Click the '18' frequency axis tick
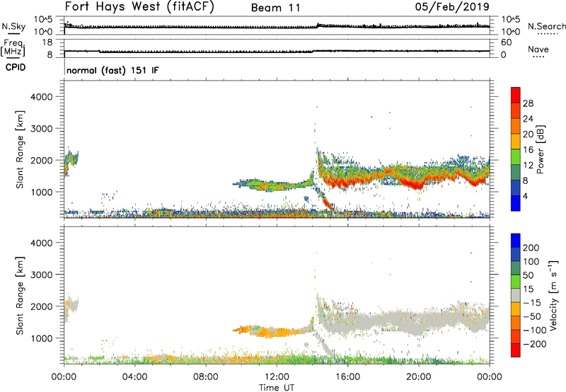Viewport: 566px width, 392px height. (47, 42)
